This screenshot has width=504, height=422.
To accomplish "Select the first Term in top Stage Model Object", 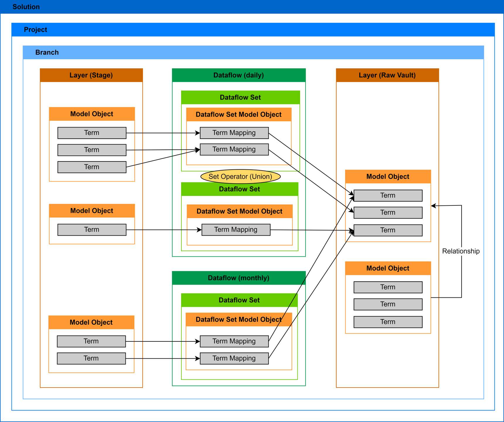I will [92, 133].
